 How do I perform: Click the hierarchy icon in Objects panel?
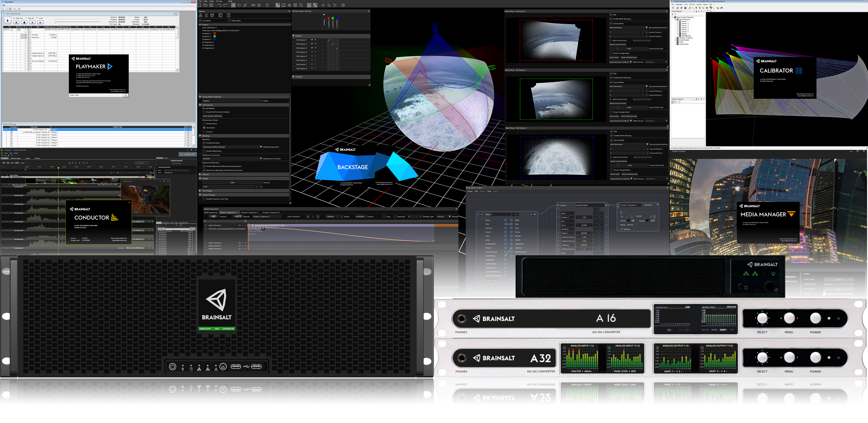(201, 15)
